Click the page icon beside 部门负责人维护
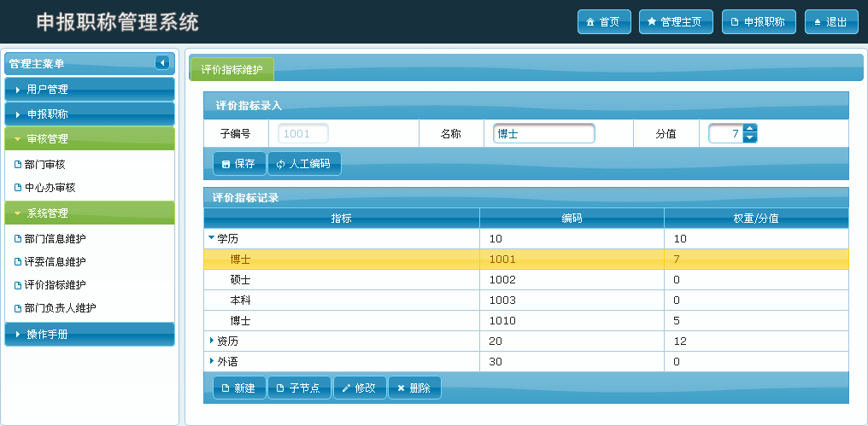The width and height of the screenshot is (868, 426). [x=18, y=308]
